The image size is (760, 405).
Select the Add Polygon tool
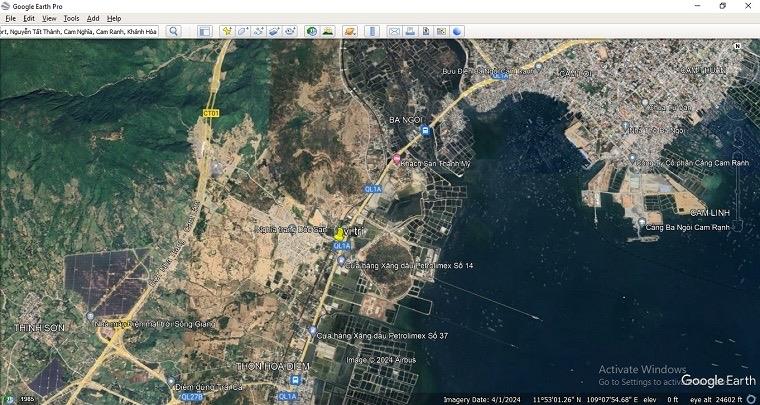[242, 31]
